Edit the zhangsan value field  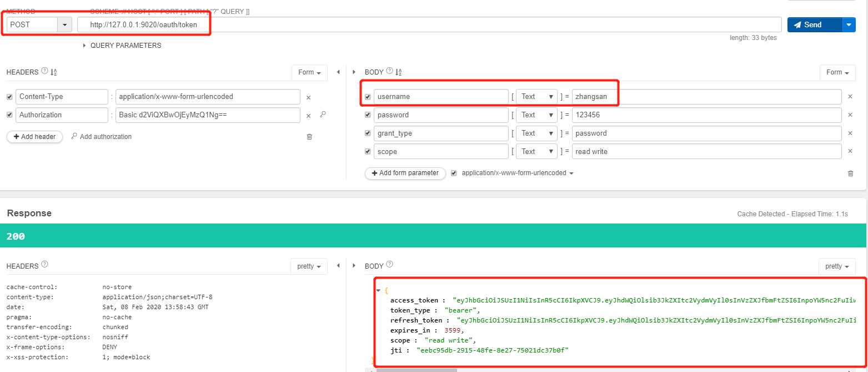point(707,97)
